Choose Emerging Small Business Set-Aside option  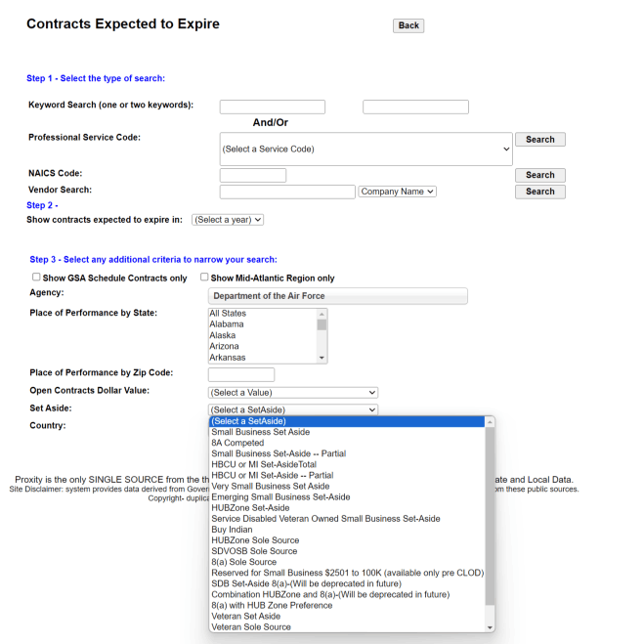[x=347, y=497]
